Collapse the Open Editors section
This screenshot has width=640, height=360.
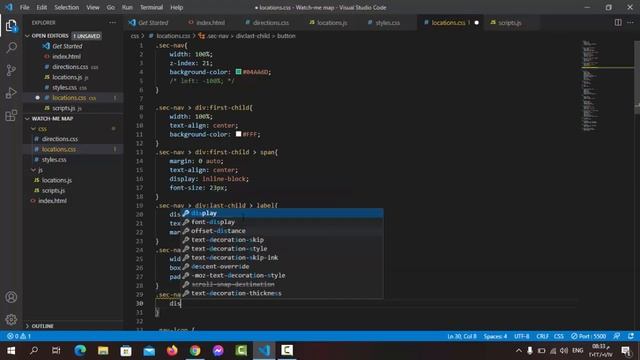click(x=27, y=36)
